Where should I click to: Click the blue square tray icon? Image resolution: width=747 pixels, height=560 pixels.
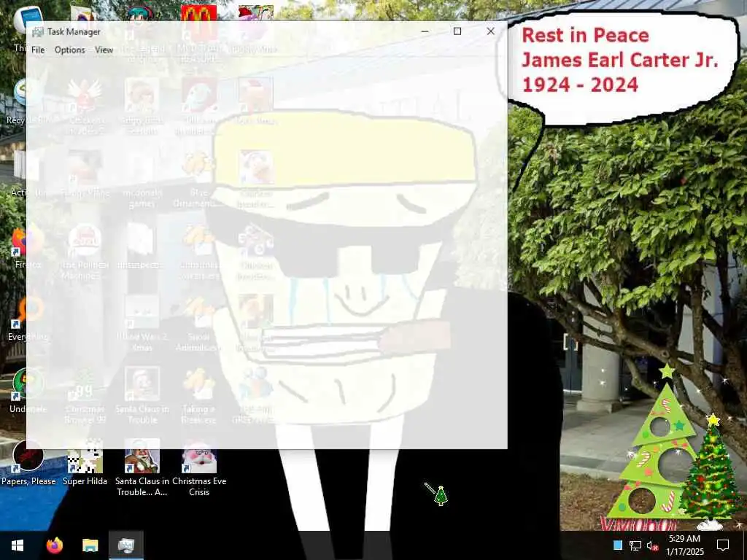pos(617,545)
